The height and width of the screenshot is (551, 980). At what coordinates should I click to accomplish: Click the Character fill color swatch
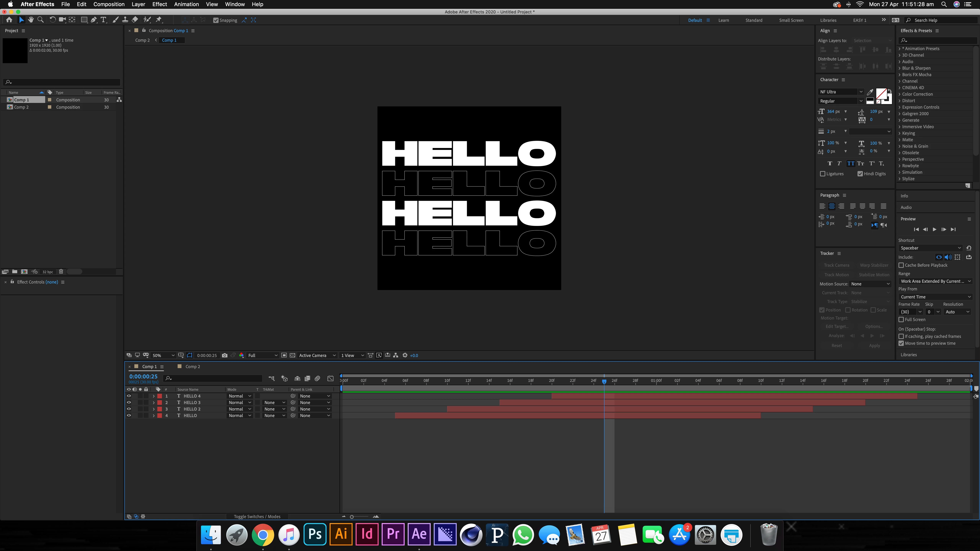coord(881,93)
